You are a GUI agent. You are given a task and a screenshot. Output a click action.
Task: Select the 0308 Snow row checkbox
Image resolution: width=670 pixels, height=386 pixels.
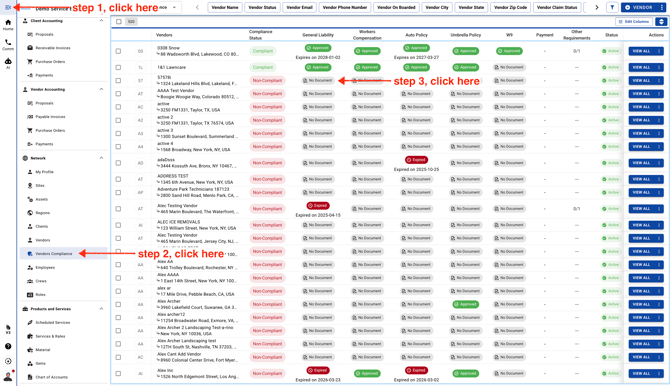(x=118, y=51)
